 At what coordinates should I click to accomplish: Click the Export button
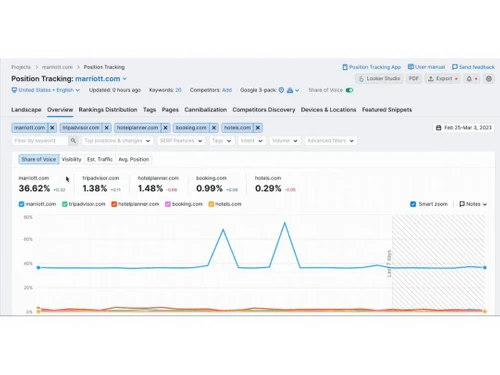point(443,79)
